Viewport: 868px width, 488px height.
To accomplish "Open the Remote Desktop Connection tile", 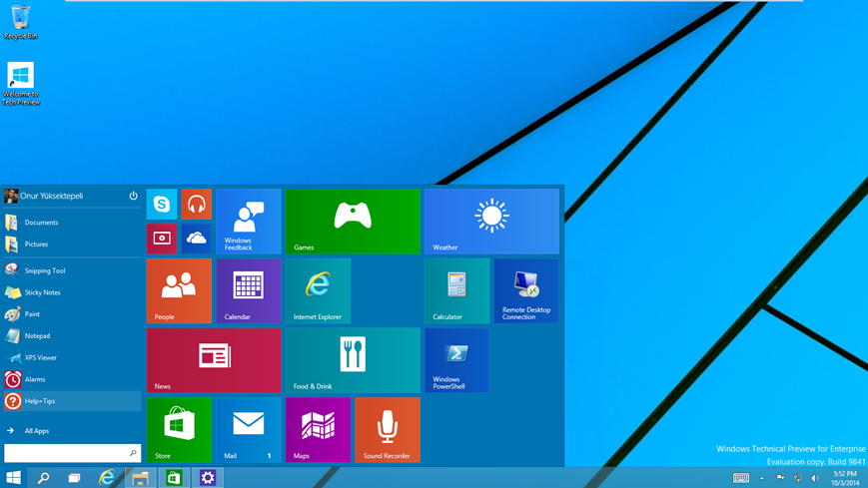I will [526, 291].
